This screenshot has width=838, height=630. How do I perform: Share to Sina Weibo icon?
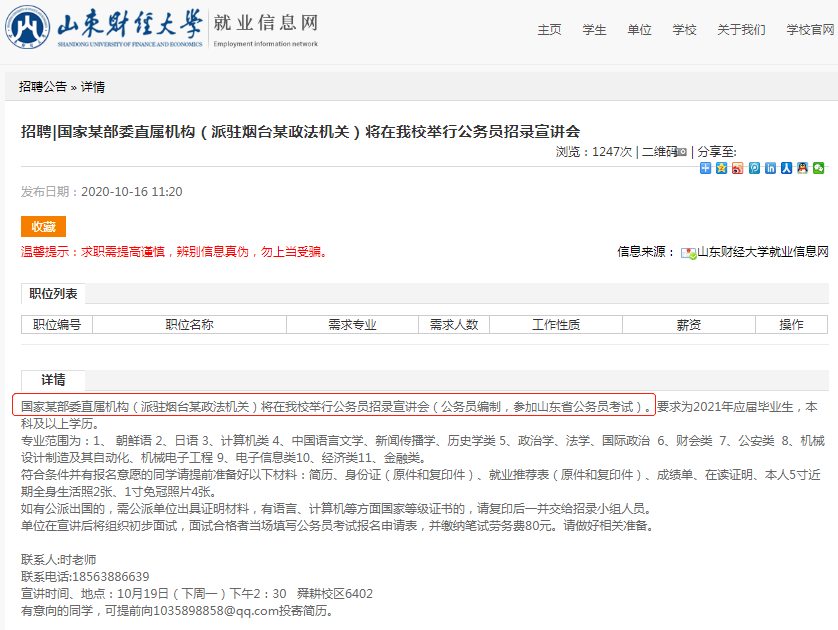pos(738,168)
